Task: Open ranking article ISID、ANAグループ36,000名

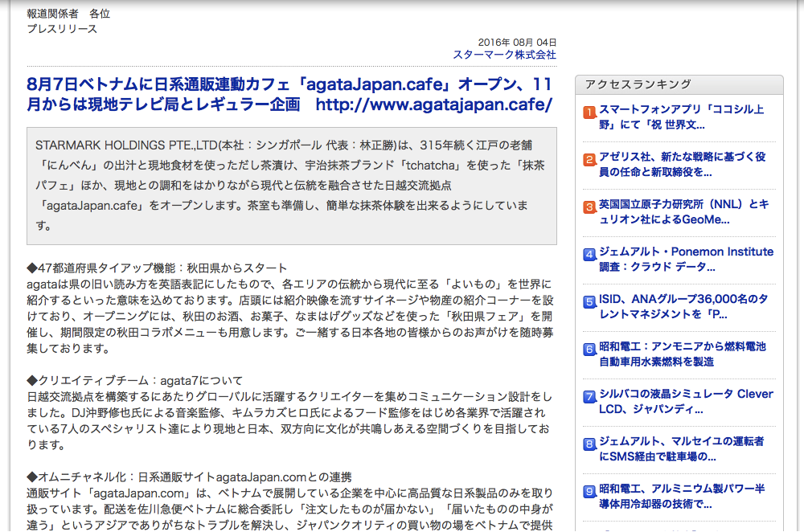Action: click(x=683, y=306)
